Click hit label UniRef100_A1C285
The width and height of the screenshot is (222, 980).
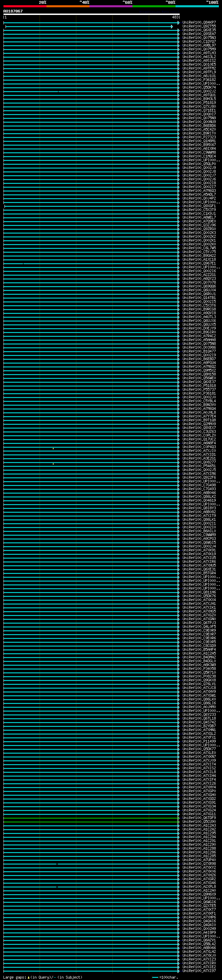pos(199,856)
